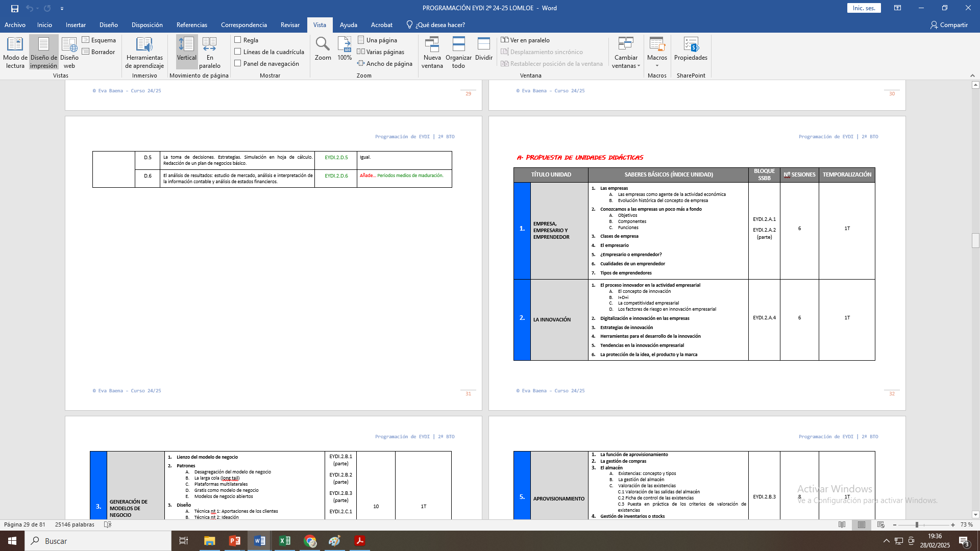
Task: Click the Nueva ventana icon
Action: [432, 45]
